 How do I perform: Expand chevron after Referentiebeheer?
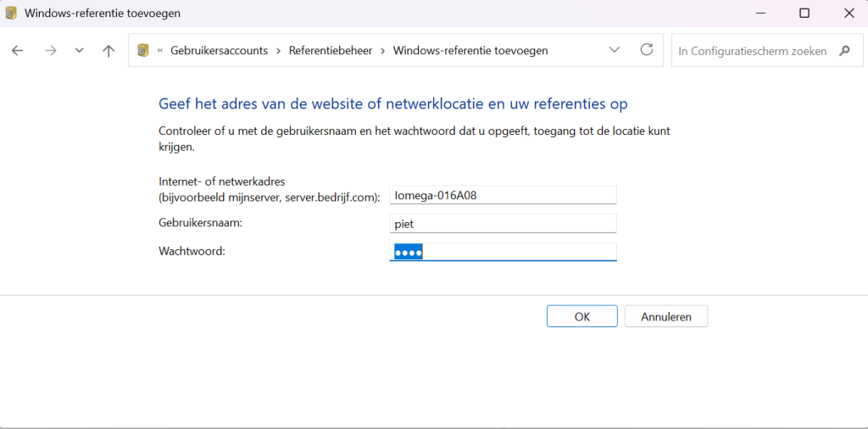[x=383, y=51]
